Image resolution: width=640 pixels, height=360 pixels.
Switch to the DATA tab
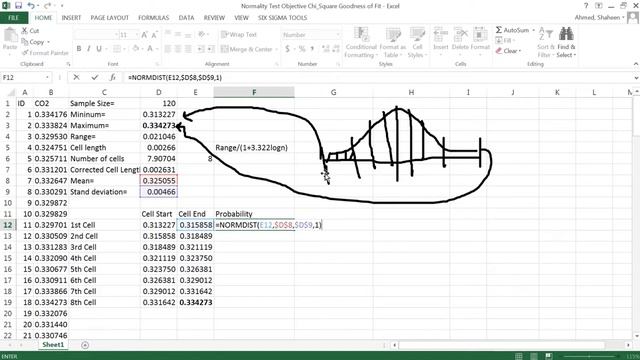186,18
